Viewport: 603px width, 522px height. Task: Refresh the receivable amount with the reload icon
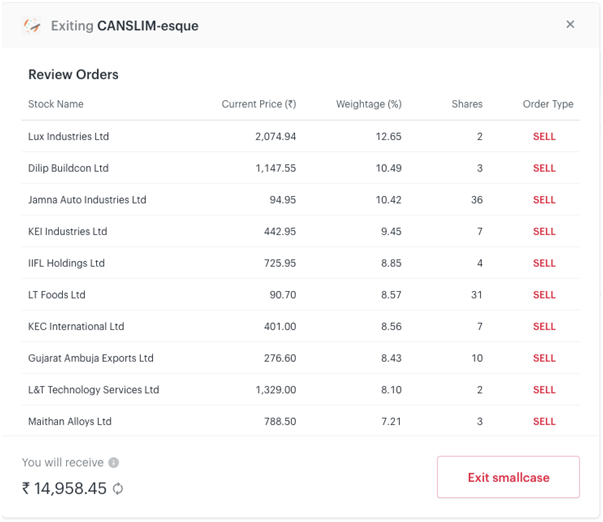(118, 489)
